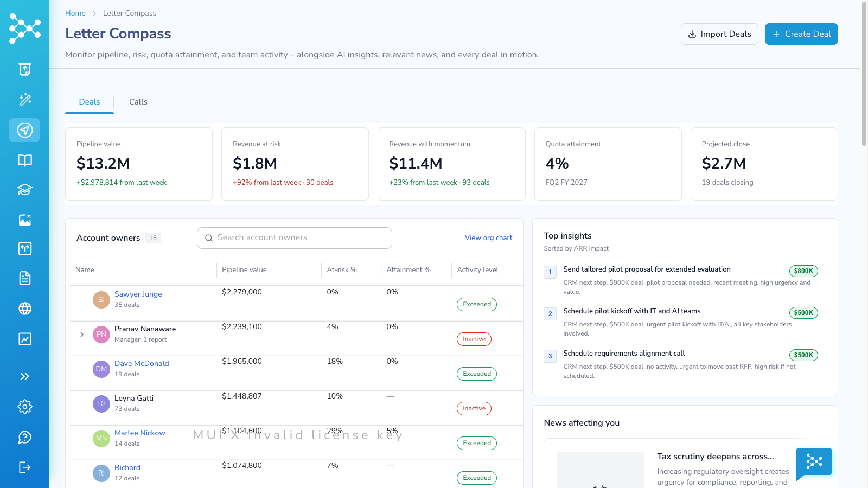The height and width of the screenshot is (488, 868).
Task: Expand sidebar with double chevron icon
Action: [24, 376]
